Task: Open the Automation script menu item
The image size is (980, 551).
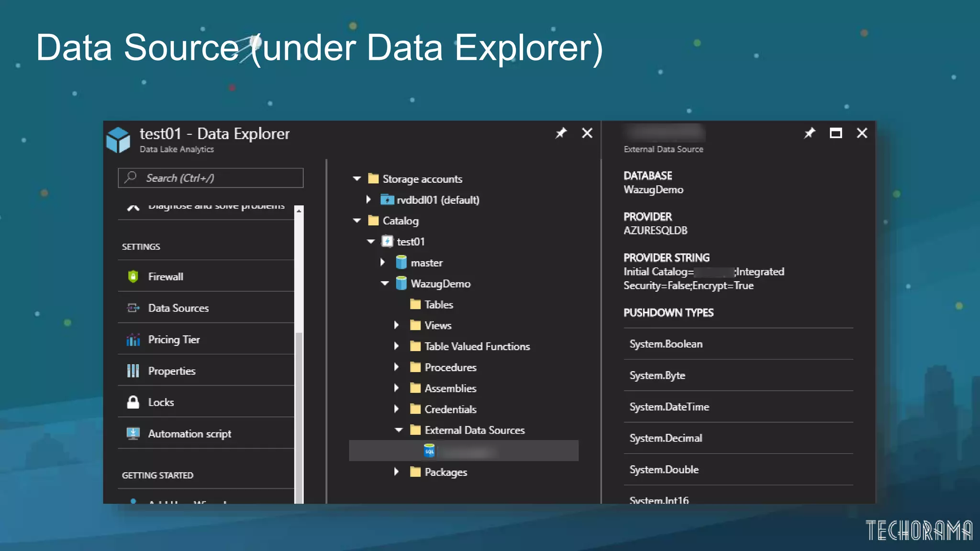Action: tap(206, 434)
